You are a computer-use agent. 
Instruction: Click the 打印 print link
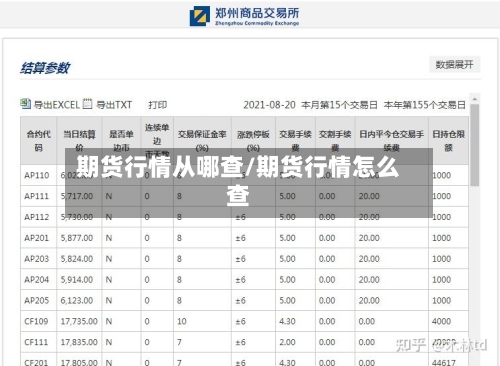tap(157, 105)
